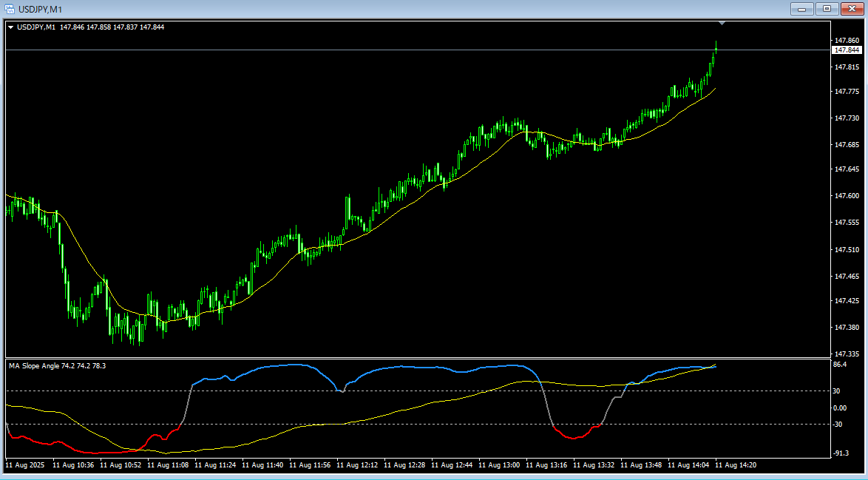The image size is (868, 480).
Task: Click the 11 Aug 13:16 time label
Action: (x=547, y=466)
